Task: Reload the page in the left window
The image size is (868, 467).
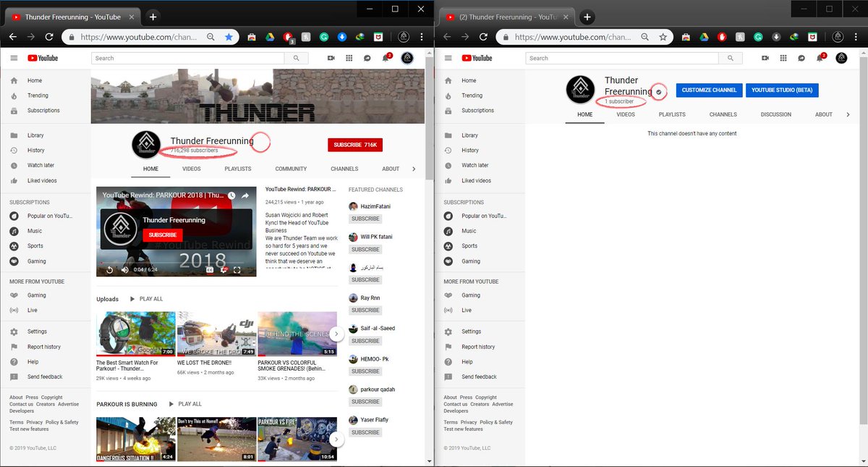Action: click(49, 36)
